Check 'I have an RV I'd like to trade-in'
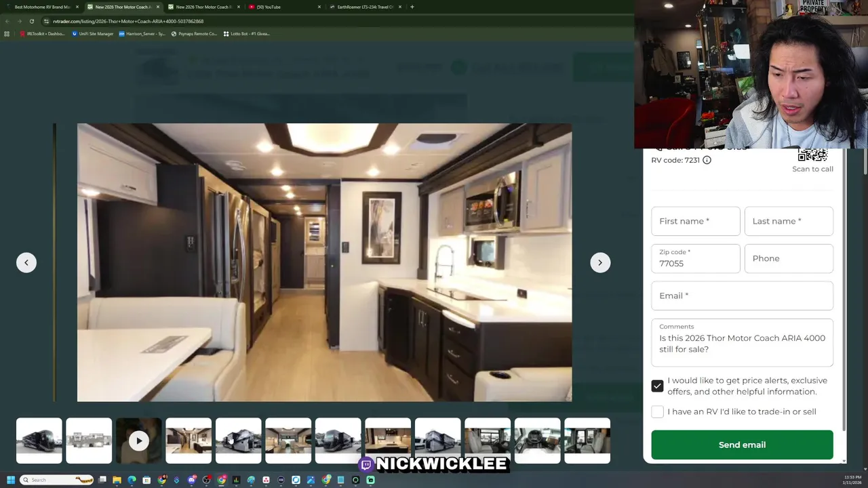This screenshot has width=868, height=488. click(x=657, y=411)
